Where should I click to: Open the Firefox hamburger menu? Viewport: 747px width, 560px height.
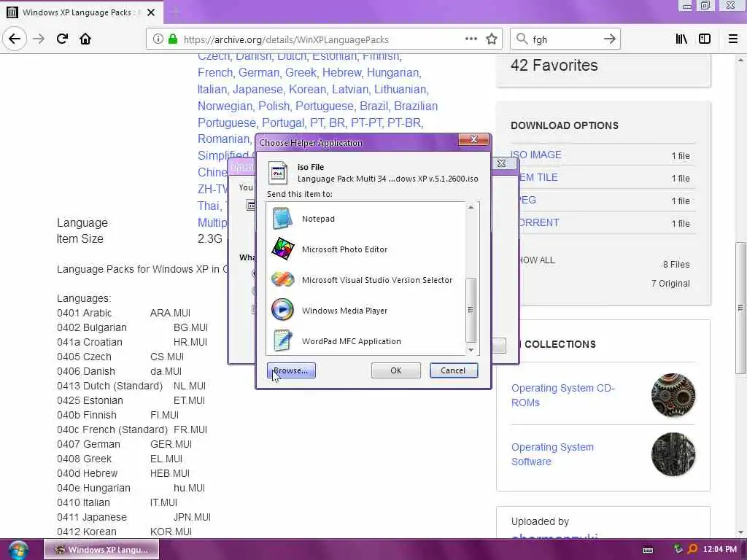tap(732, 39)
